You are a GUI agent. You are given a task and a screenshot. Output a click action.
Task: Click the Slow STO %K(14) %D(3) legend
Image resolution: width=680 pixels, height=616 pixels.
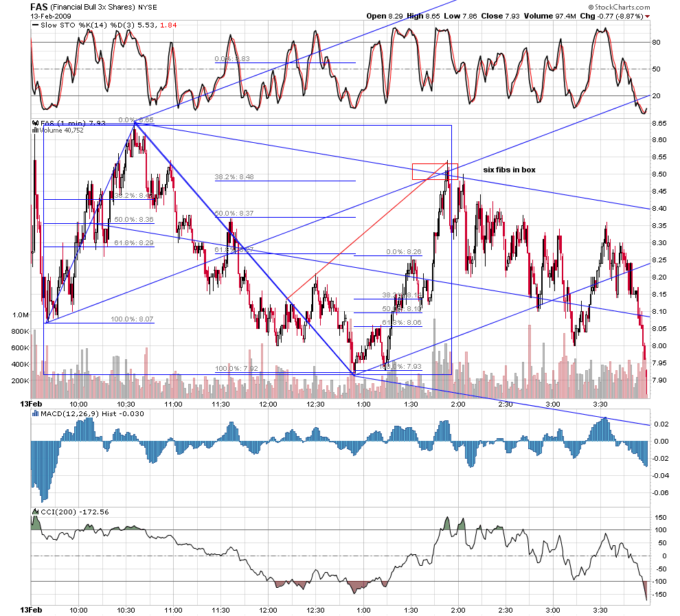[x=88, y=25]
